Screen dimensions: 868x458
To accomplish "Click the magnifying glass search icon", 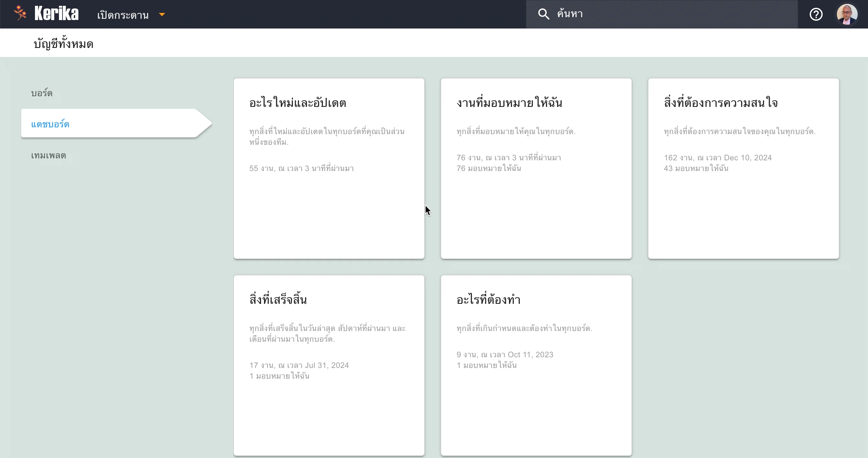I will [543, 14].
